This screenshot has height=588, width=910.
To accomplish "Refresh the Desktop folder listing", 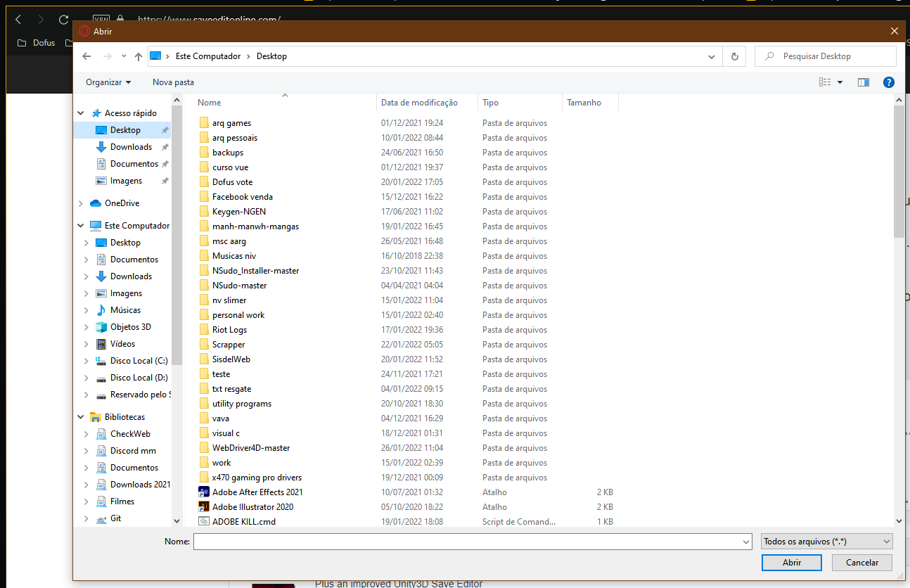I will pos(735,56).
